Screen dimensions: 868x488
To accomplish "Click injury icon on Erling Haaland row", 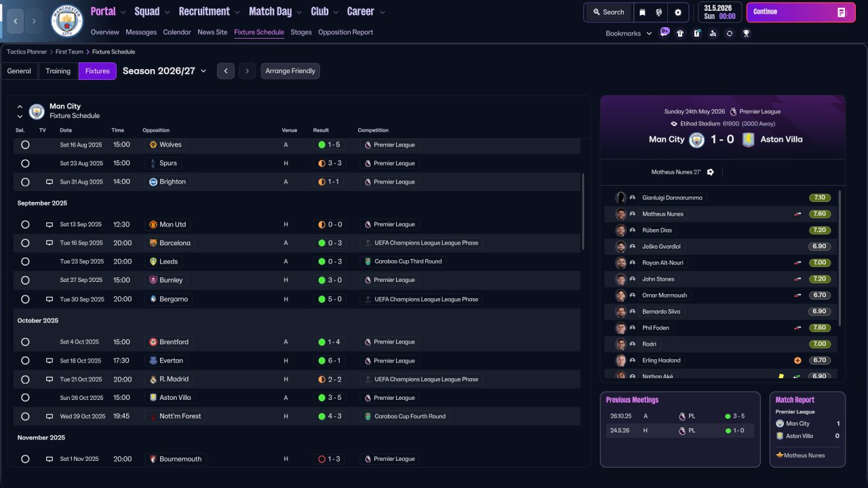I will 798,361.
